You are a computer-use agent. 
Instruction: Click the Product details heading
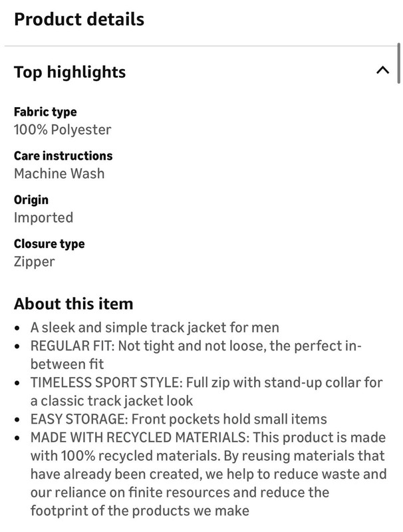79,19
